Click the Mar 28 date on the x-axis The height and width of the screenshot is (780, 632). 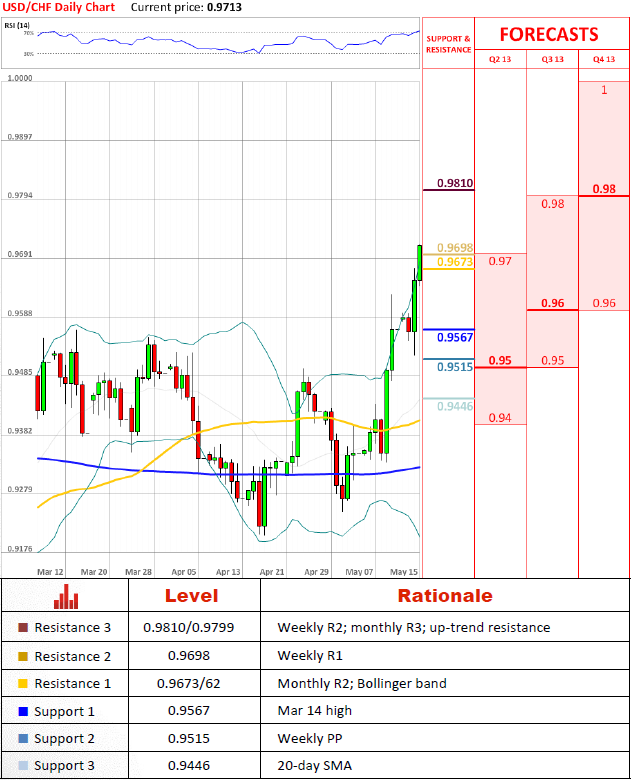coord(138,572)
